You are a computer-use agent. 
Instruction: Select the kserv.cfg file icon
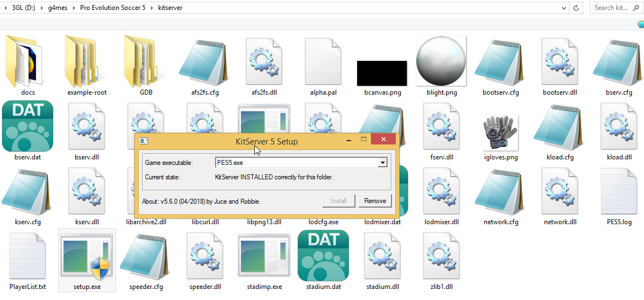(26, 192)
